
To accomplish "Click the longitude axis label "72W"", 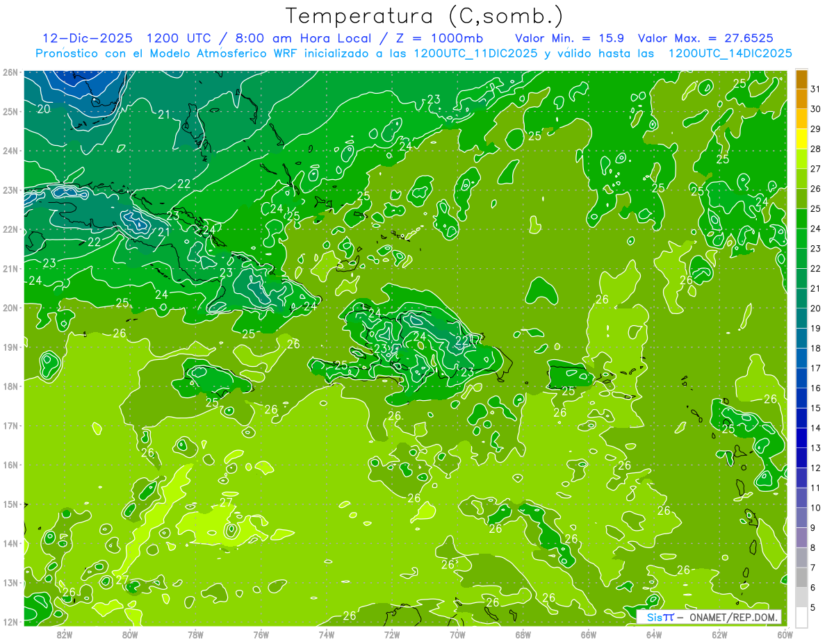I will [x=392, y=634].
